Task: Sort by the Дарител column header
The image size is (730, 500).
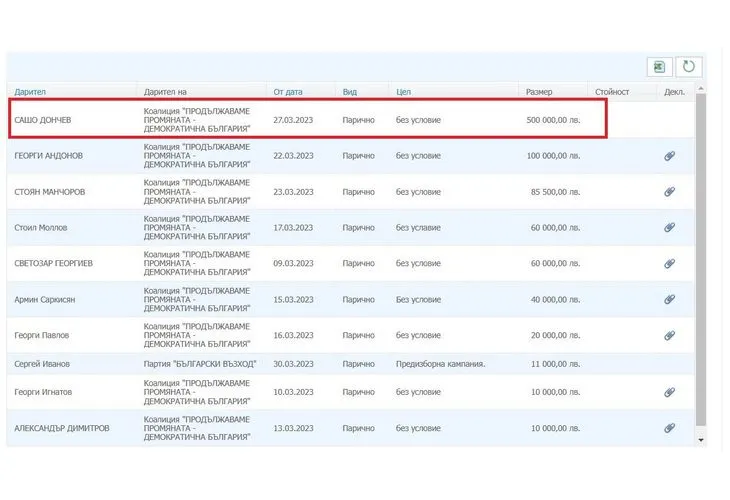Action: coord(30,92)
